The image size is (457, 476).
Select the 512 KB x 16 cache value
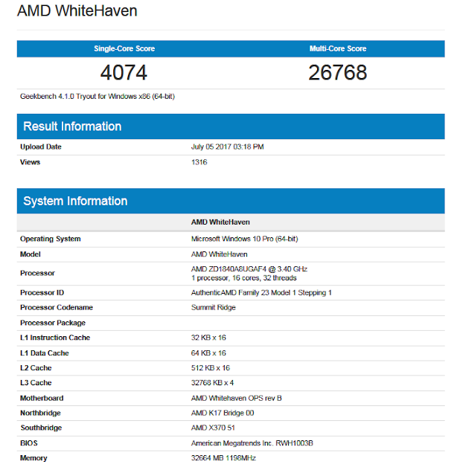click(211, 368)
